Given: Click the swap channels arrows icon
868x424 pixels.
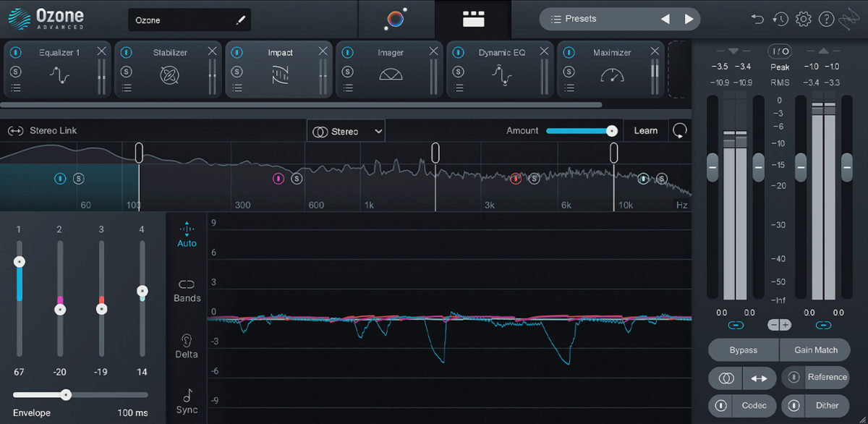Looking at the screenshot, I should coord(759,378).
